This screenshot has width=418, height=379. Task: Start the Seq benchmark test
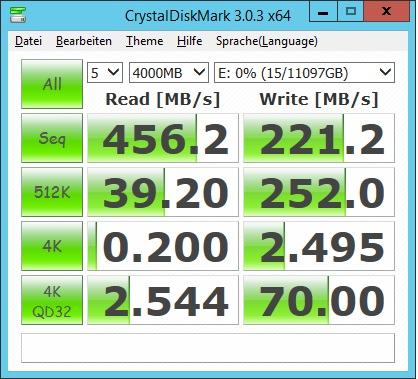[52, 138]
